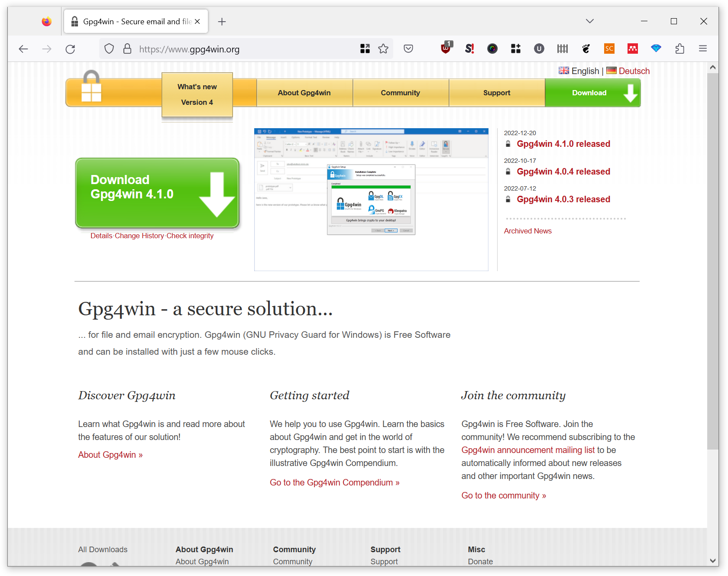Click the page vertical scrollbar thumb

[713, 261]
